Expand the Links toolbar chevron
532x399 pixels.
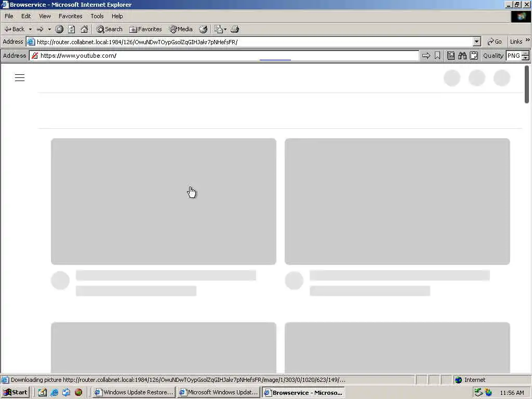coord(528,40)
